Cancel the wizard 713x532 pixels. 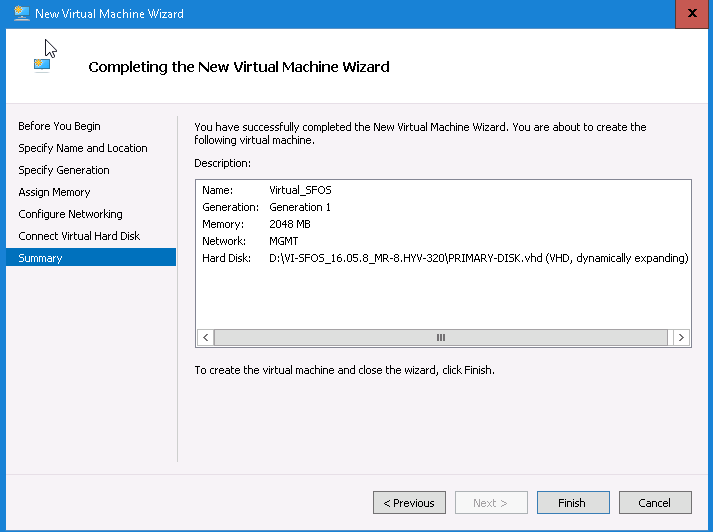655,503
